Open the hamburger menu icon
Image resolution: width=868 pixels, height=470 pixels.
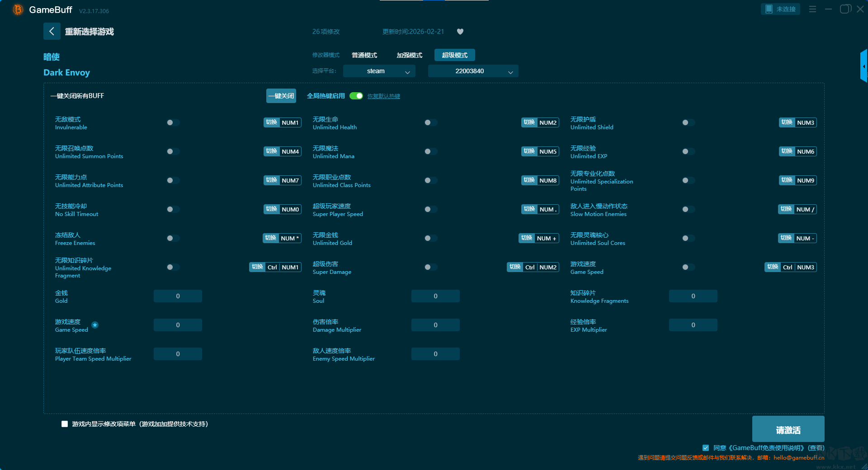[812, 9]
